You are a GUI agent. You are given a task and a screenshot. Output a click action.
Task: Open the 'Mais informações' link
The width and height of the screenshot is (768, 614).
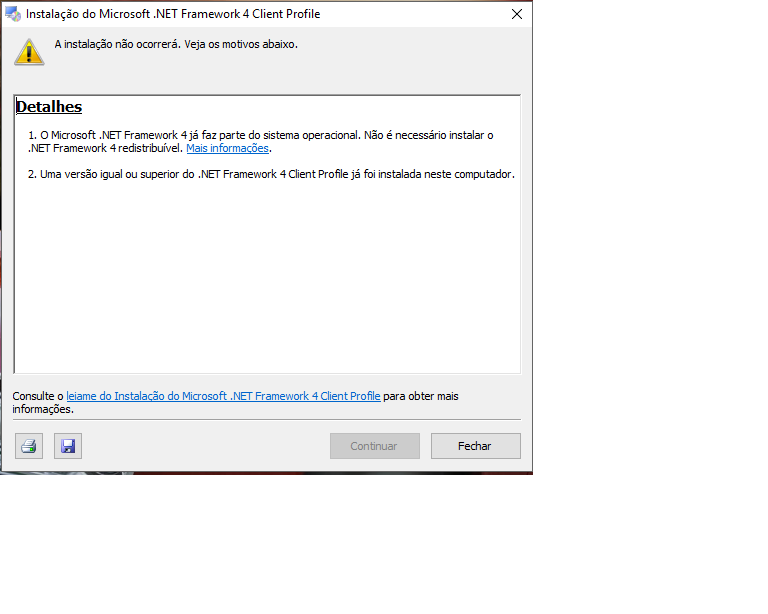tap(227, 149)
